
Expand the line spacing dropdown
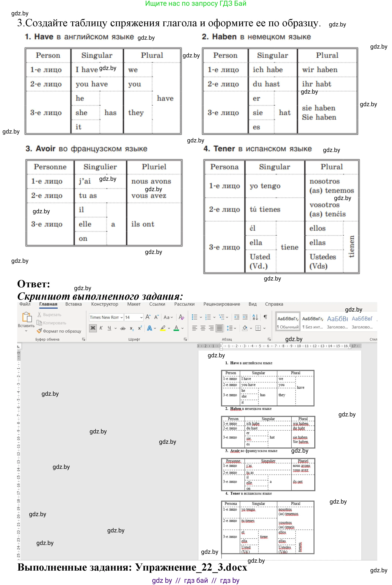[x=235, y=328]
